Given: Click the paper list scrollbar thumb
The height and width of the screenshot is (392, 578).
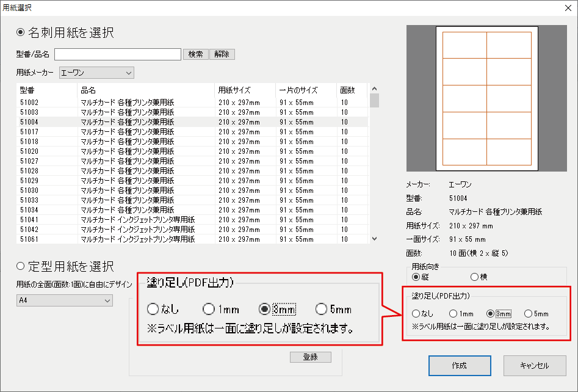Looking at the screenshot, I should [x=375, y=100].
